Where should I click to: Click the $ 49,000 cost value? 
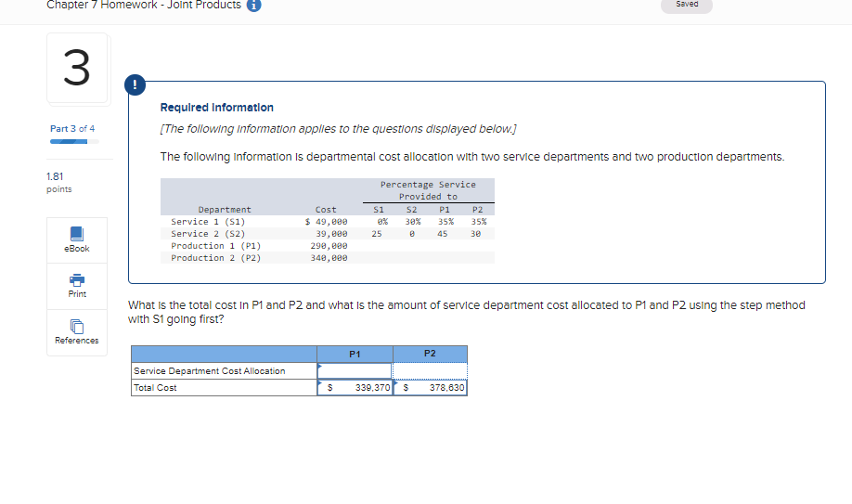click(x=326, y=222)
